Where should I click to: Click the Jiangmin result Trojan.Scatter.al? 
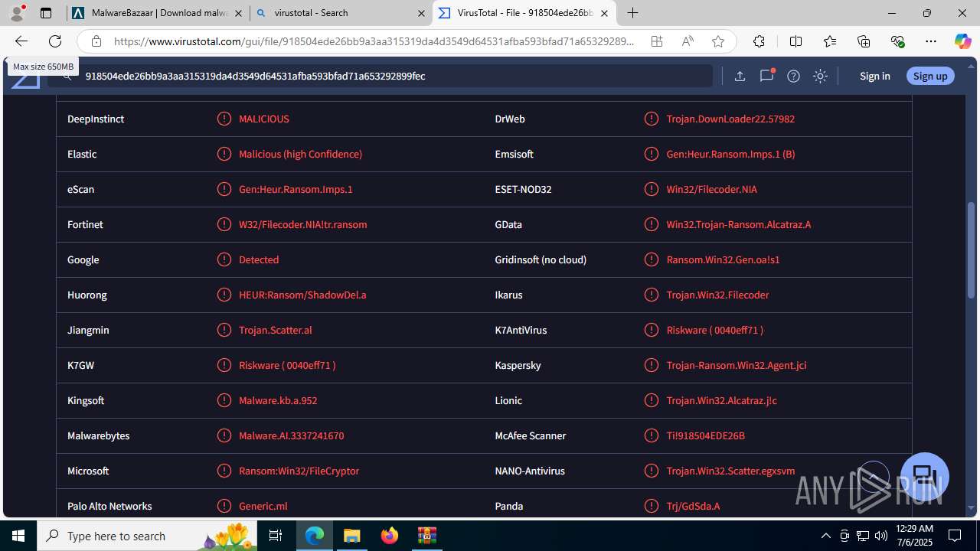click(x=275, y=330)
